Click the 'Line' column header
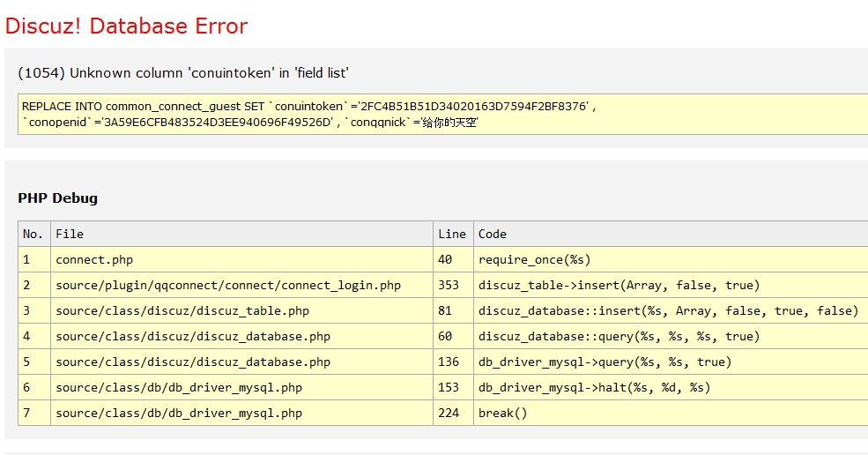The height and width of the screenshot is (455, 868). click(x=451, y=234)
